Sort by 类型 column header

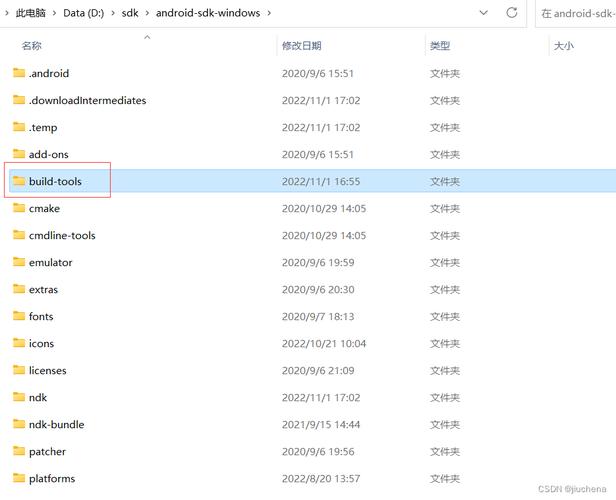coord(440,46)
